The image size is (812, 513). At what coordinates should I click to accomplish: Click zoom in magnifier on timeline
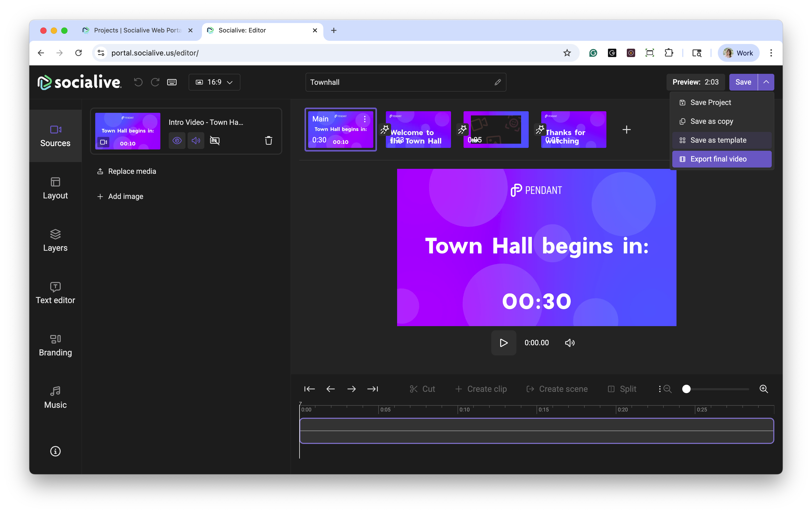pyautogui.click(x=763, y=389)
